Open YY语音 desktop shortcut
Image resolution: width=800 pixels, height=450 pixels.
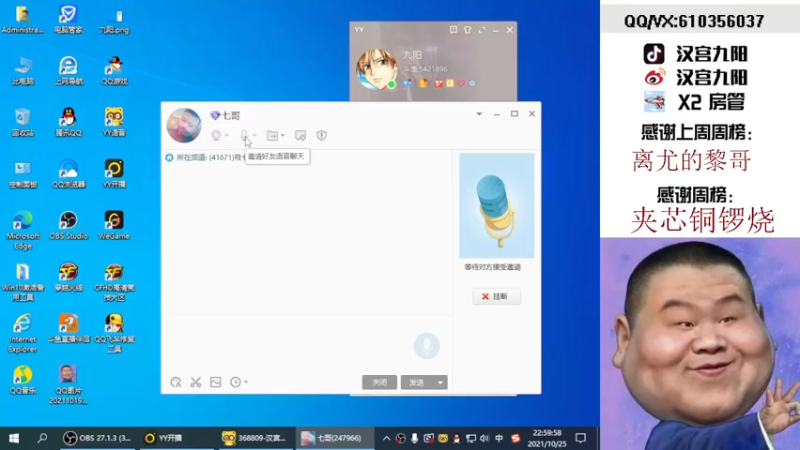click(x=114, y=122)
